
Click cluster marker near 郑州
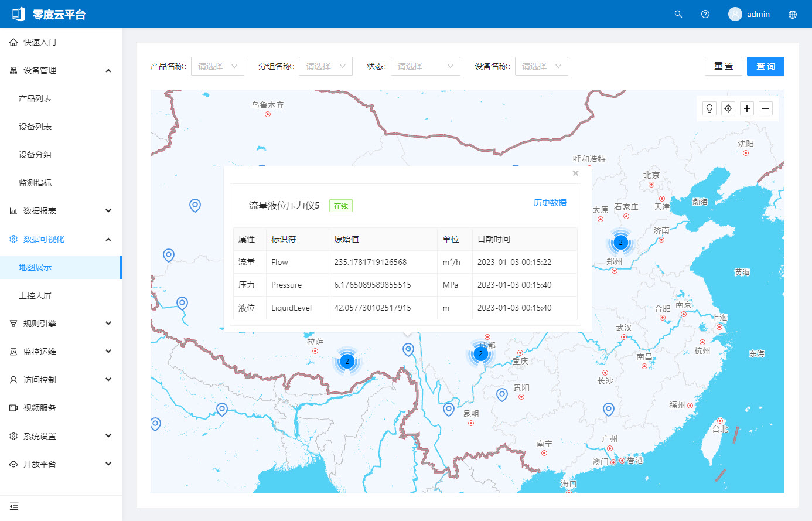click(620, 242)
